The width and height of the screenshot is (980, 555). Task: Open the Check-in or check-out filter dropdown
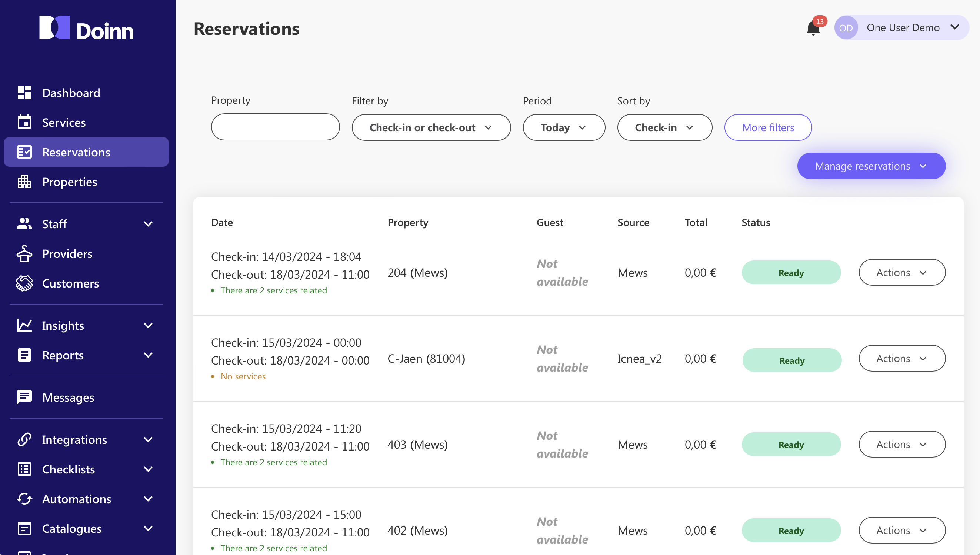click(x=431, y=127)
